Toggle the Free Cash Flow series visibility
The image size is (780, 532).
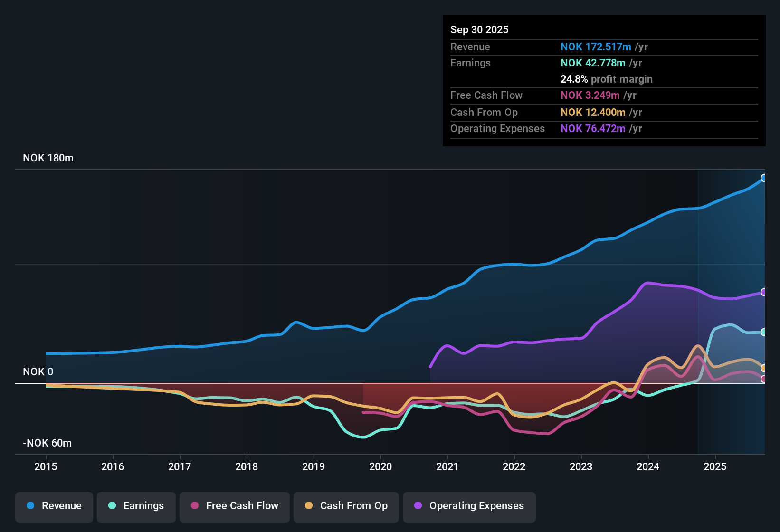234,506
